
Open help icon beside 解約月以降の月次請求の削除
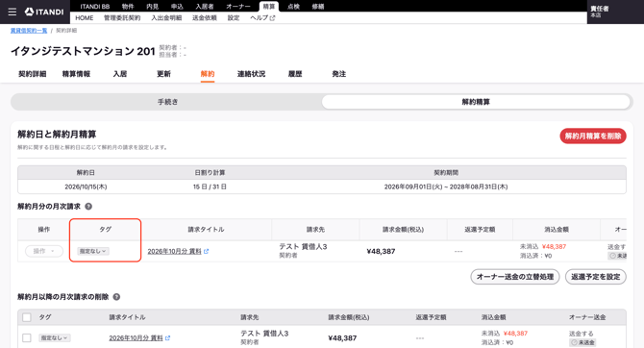(x=116, y=297)
